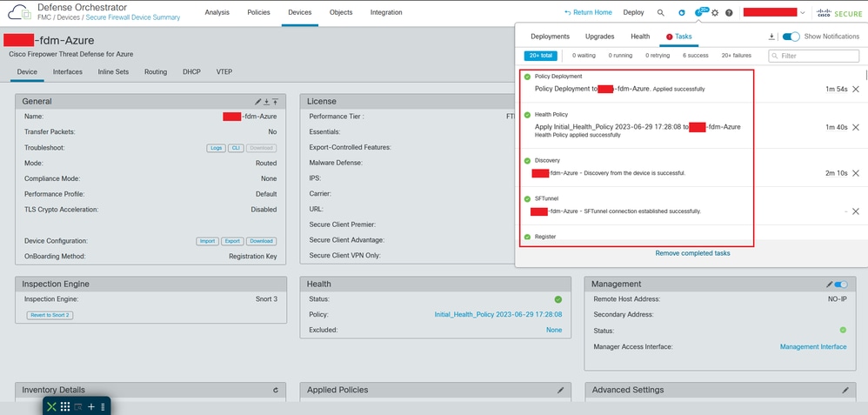The height and width of the screenshot is (415, 868).
Task: Open the search magnifier in top bar
Action: 660,13
